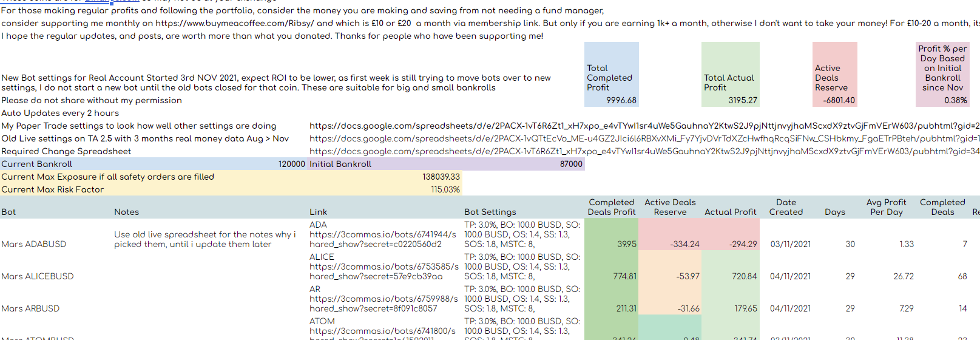Screen dimensions: 980x340
Task: Click the 'Completed Deals Profit' column header
Action: (611, 207)
